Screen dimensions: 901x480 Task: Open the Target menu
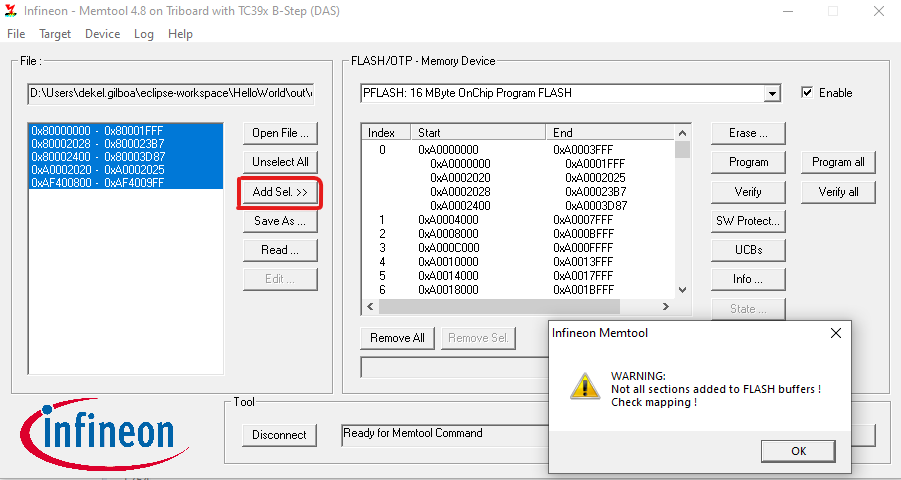click(55, 34)
